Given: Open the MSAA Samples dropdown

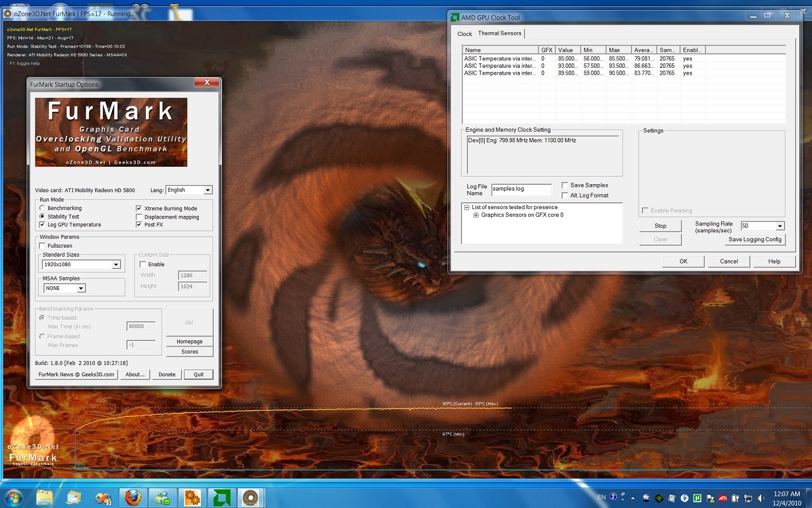Looking at the screenshot, I should pos(81,288).
